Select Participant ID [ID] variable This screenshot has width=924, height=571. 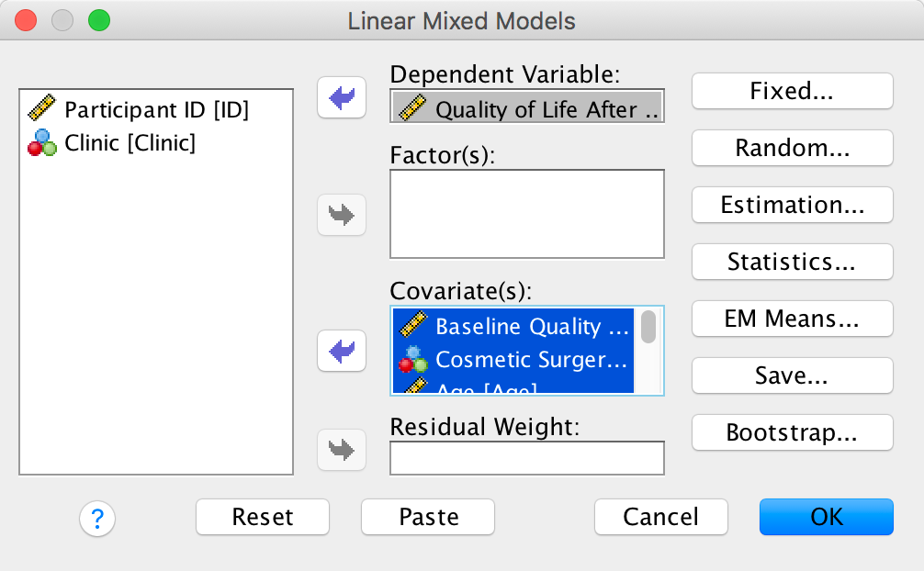point(156,110)
